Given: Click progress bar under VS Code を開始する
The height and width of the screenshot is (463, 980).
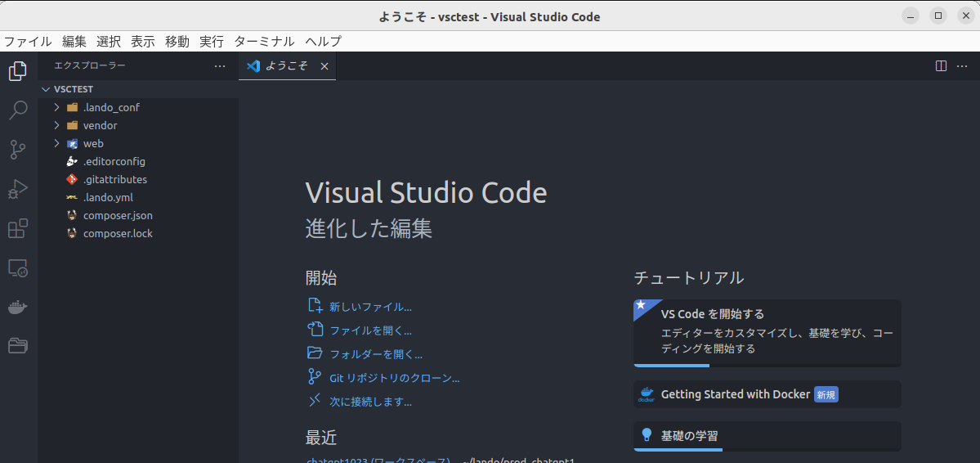Looking at the screenshot, I should (767, 366).
